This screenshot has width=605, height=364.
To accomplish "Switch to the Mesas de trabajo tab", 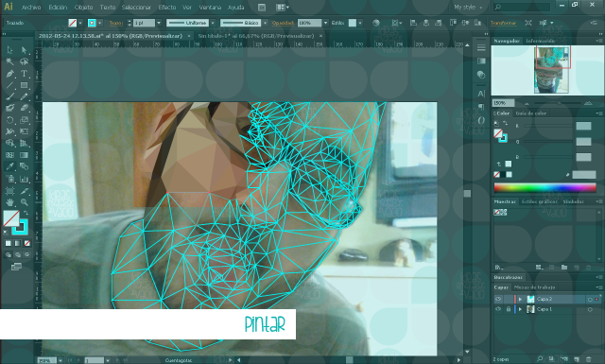I will click(x=534, y=287).
